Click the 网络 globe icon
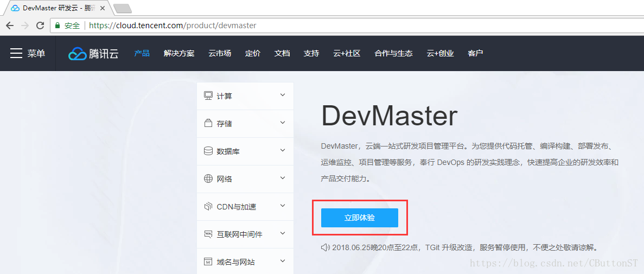 208,179
